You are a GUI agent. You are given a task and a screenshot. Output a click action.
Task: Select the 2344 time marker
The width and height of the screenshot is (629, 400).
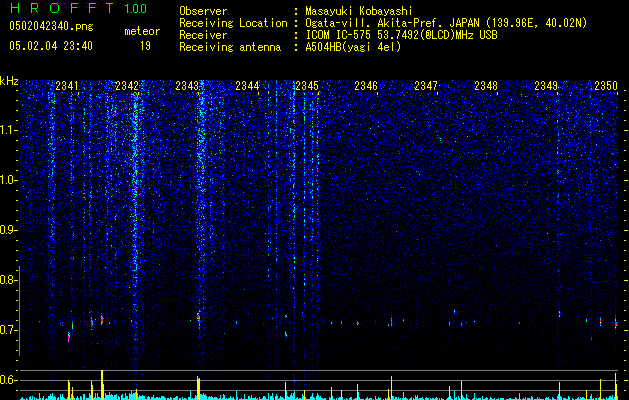(x=247, y=86)
